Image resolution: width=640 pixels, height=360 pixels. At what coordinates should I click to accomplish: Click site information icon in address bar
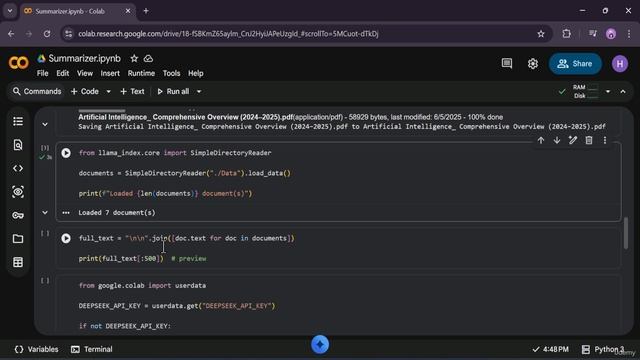[x=69, y=34]
